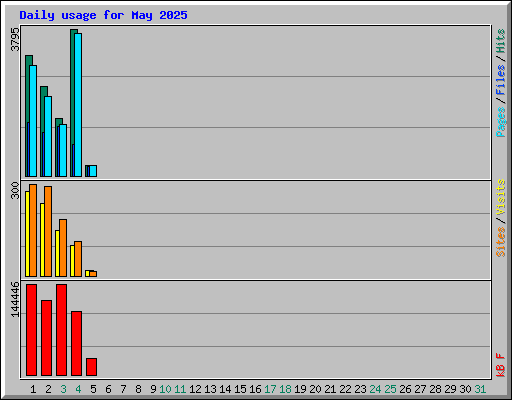This screenshot has width=512, height=400.
Task: Click green day label 4
Action: (78, 389)
